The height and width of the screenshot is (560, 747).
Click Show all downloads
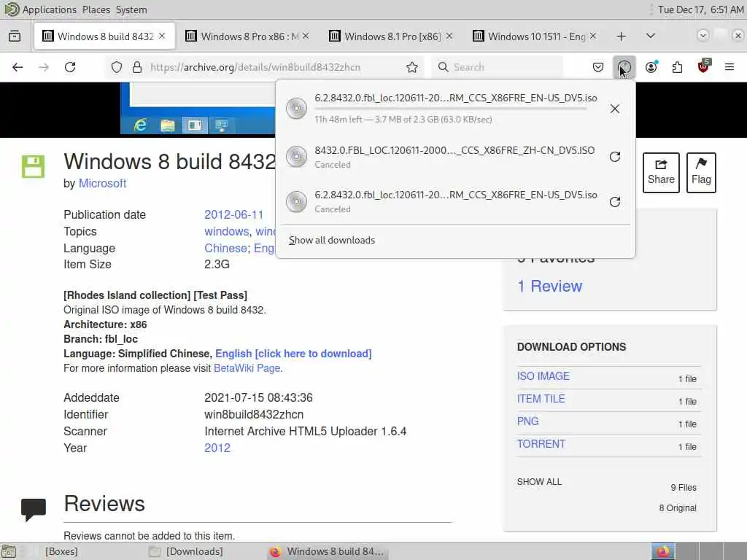(x=332, y=240)
